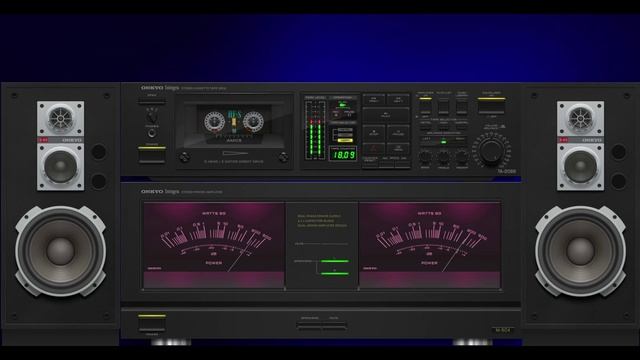
Task: Click the left power VU meter on amplifier
Action: (x=213, y=245)
